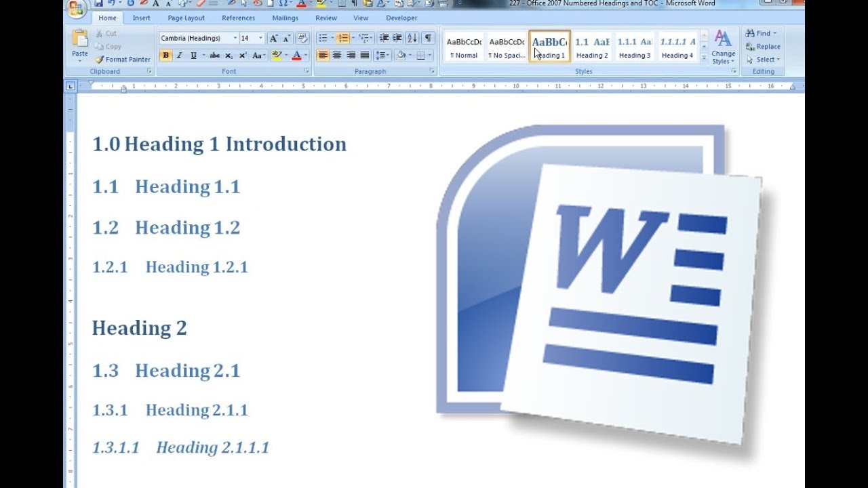The height and width of the screenshot is (488, 868).
Task: Expand the shading color dropdown arrow
Action: (410, 56)
